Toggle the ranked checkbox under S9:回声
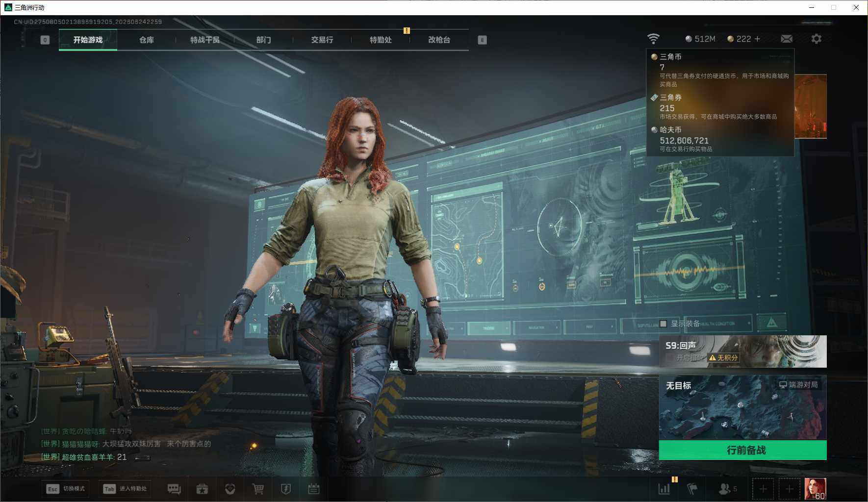This screenshot has width=868, height=502. click(669, 358)
